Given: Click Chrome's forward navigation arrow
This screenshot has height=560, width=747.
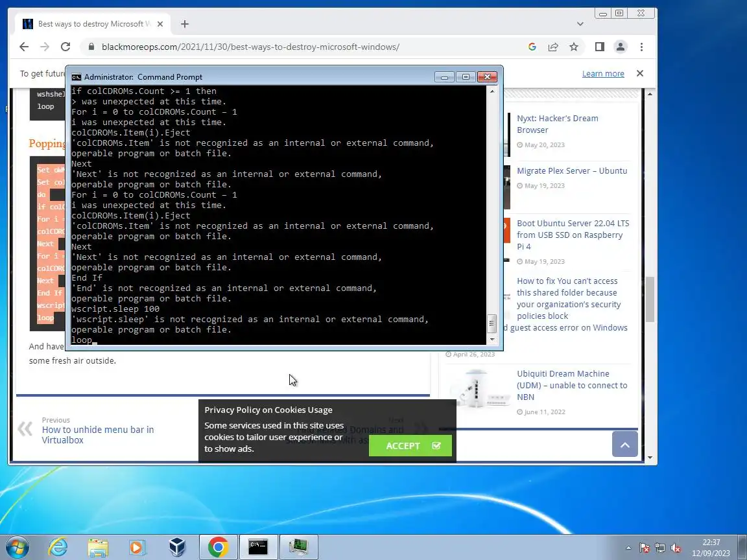Looking at the screenshot, I should (45, 47).
